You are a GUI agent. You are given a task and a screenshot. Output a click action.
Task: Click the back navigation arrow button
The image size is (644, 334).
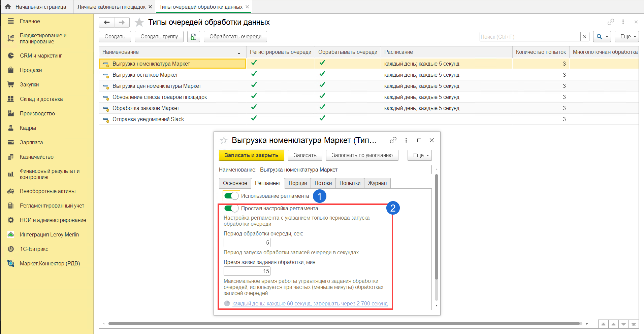tap(107, 23)
